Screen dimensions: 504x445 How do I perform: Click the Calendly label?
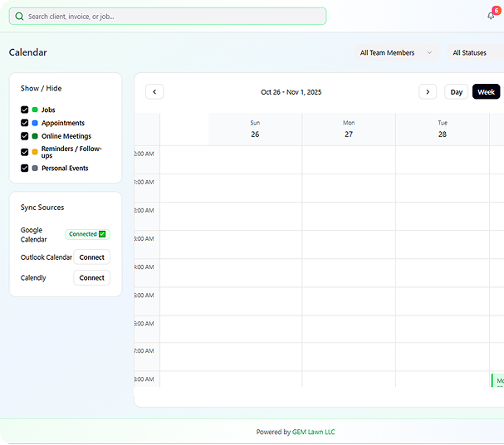coord(33,278)
